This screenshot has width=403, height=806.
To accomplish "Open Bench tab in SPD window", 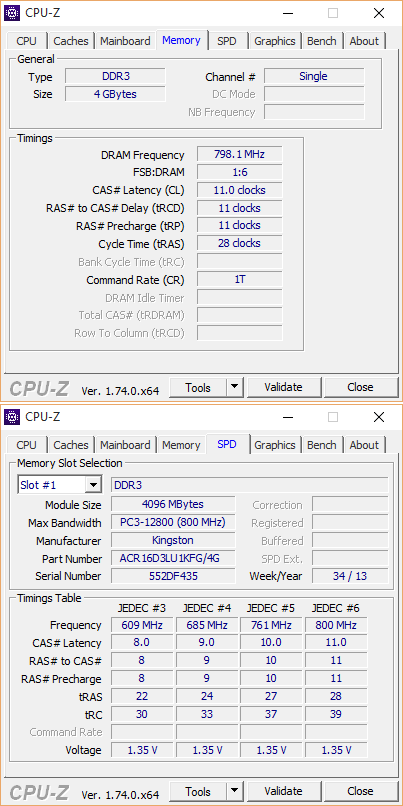I will click(322, 445).
